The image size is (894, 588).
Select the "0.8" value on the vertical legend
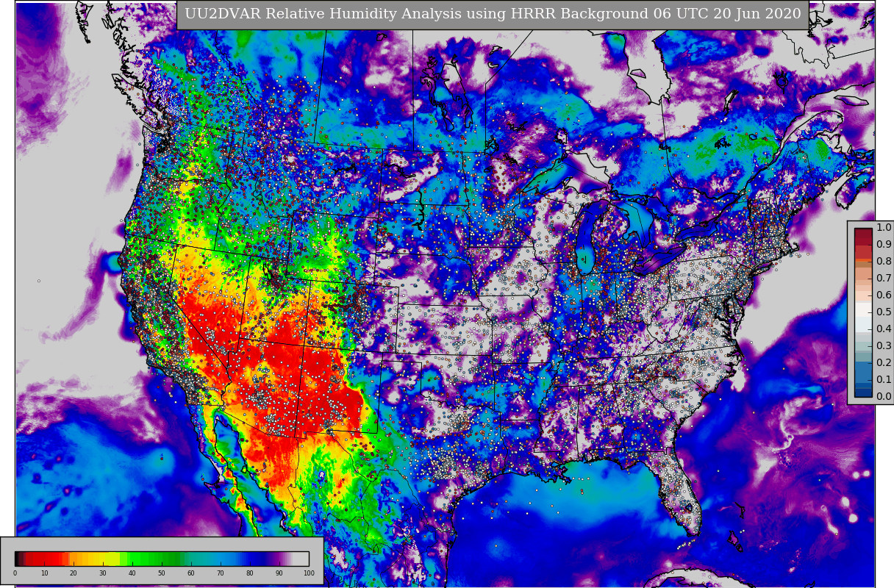click(884, 261)
